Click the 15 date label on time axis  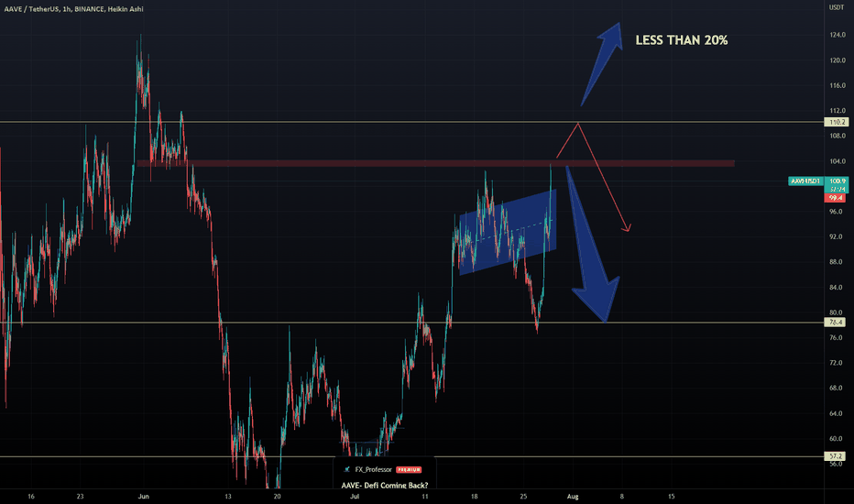671,497
